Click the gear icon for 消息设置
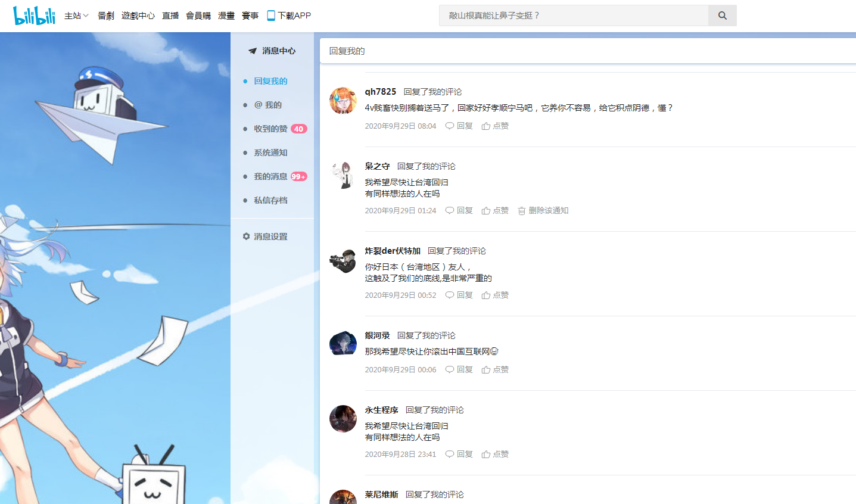 (246, 237)
